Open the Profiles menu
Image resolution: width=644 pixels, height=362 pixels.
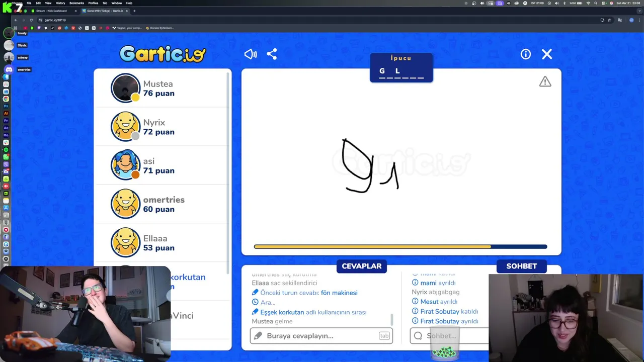pos(93,3)
